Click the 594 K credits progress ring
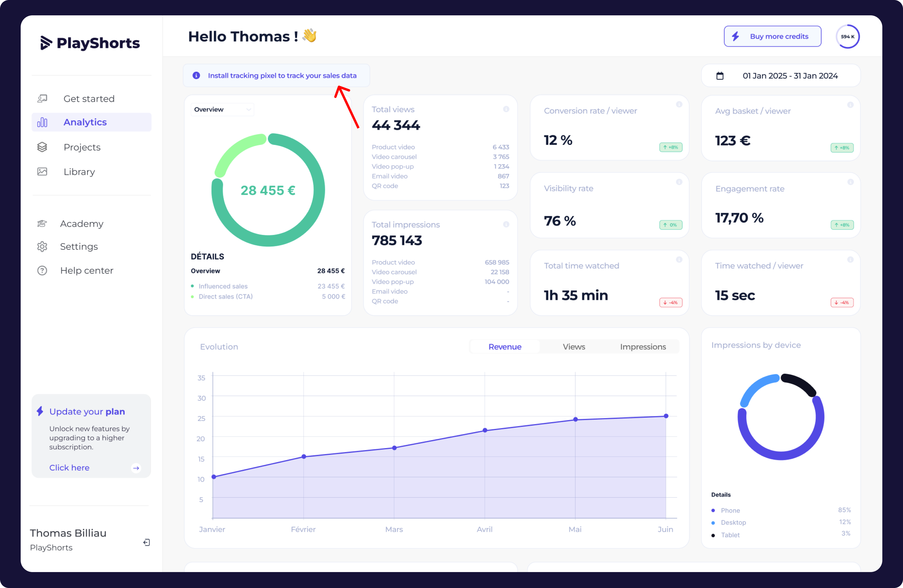The image size is (903, 588). (x=847, y=37)
